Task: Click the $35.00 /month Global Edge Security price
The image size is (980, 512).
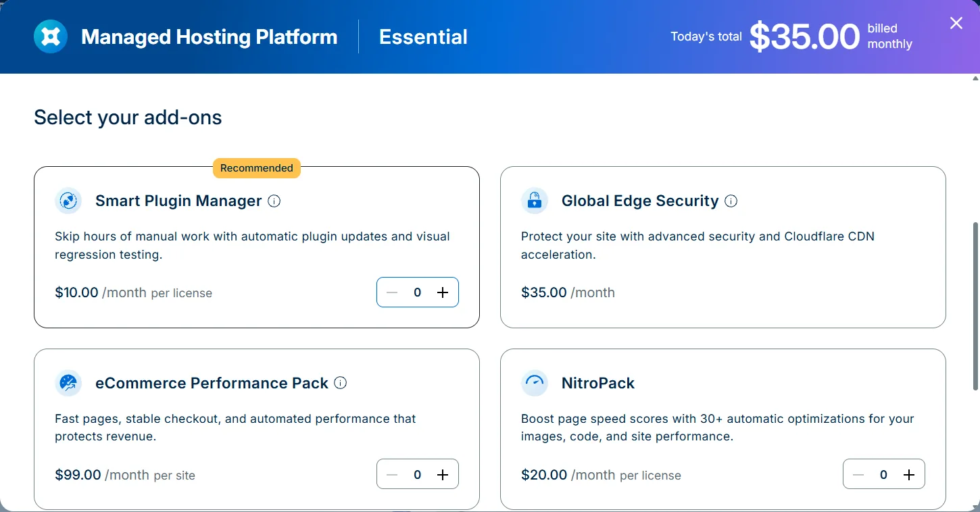Action: 568,292
